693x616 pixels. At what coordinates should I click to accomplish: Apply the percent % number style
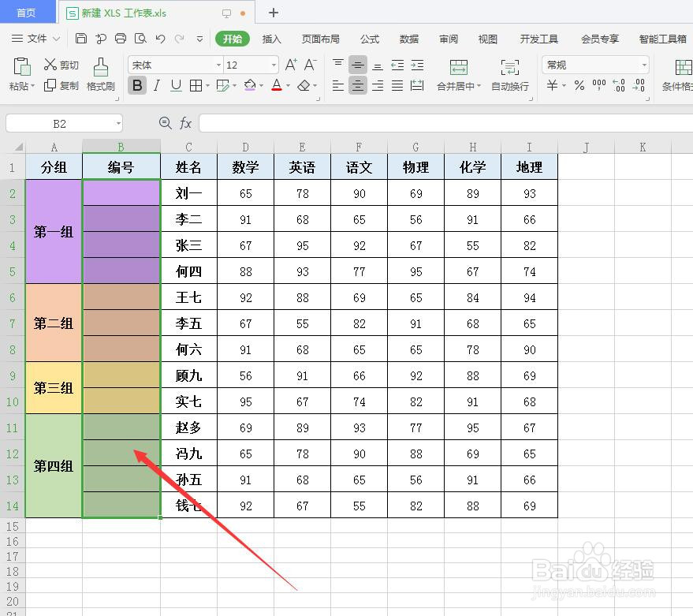pos(579,86)
